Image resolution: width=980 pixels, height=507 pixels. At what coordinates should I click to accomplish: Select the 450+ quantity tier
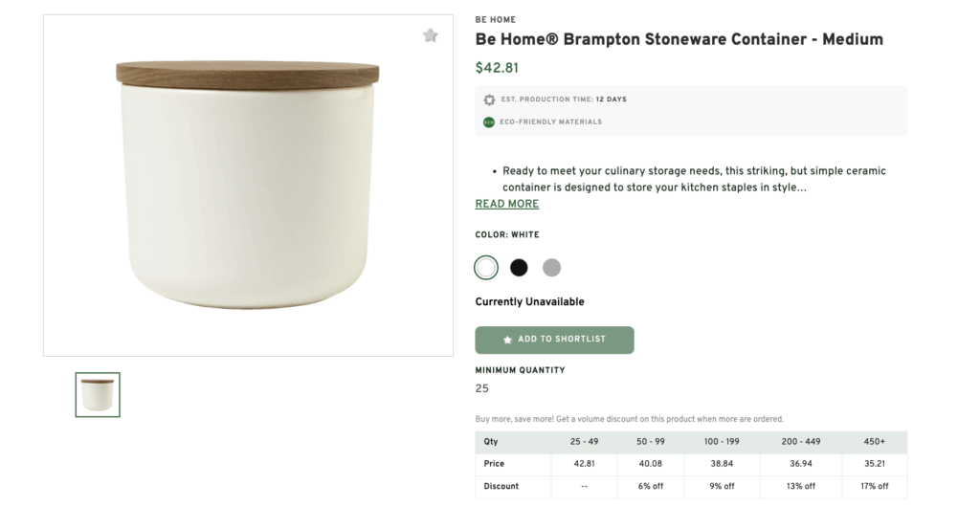tap(874, 442)
